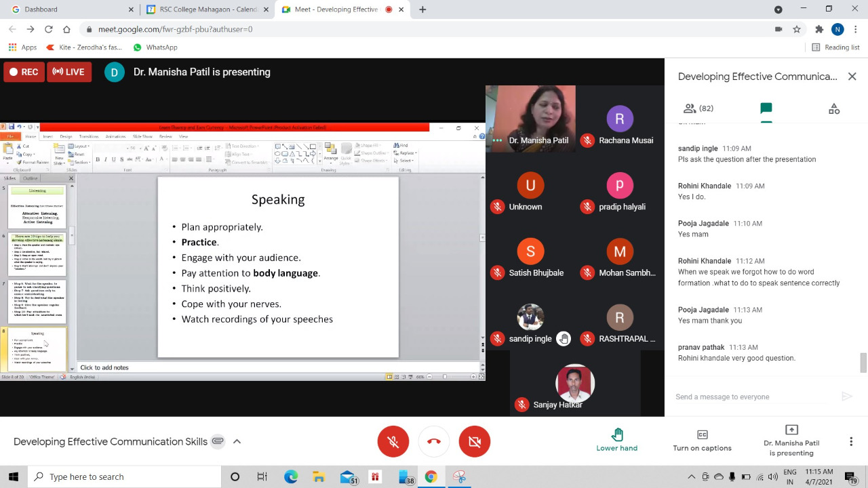This screenshot has height=488, width=868.
Task: Bookmark this page with star icon
Action: tap(797, 29)
